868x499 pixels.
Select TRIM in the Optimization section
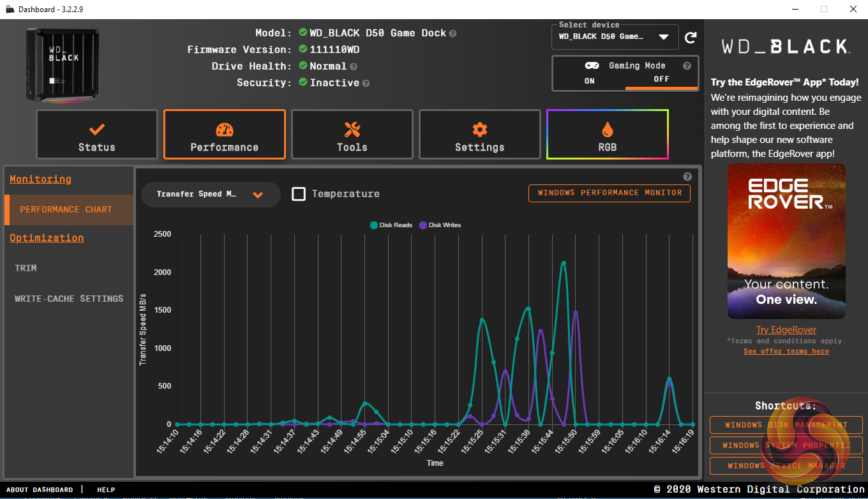[x=26, y=268]
